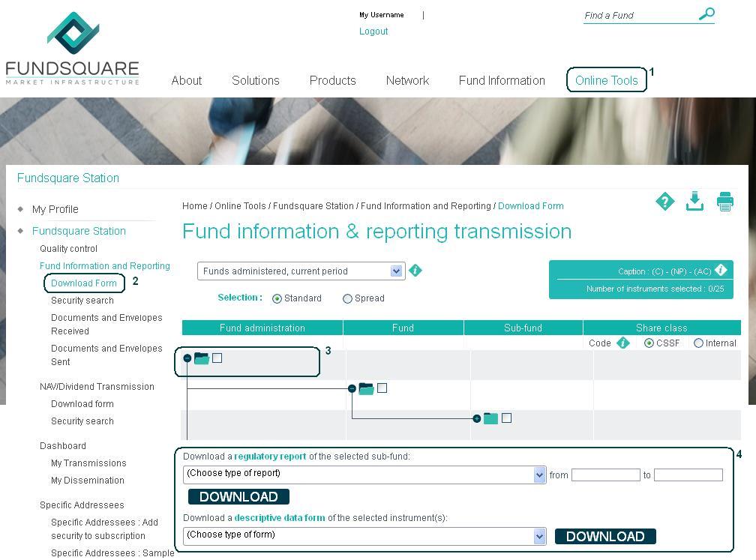Go to Quality control in sidebar
This screenshot has width=756, height=560.
tap(68, 249)
